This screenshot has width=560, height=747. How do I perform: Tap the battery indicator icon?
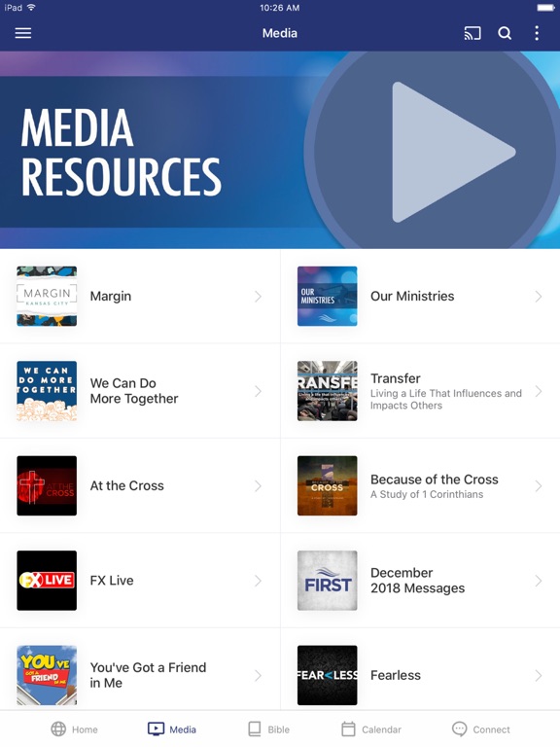545,8
